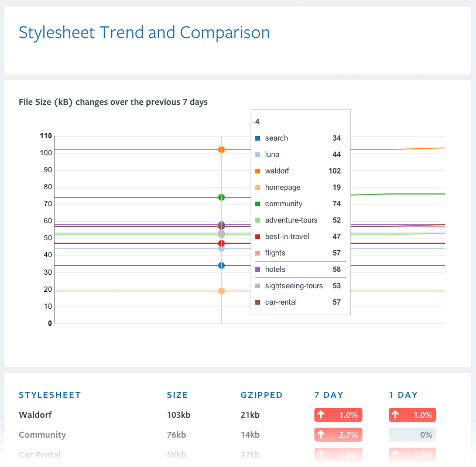Click the GZIPPED column header
Screen dimensions: 476x467
(x=262, y=395)
